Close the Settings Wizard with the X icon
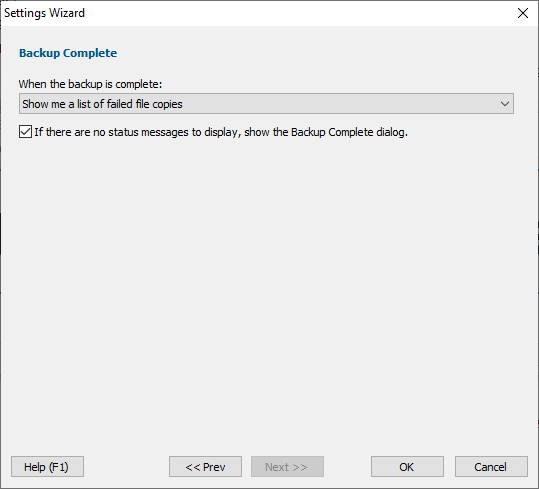Screen dimensions: 539x489 522,13
